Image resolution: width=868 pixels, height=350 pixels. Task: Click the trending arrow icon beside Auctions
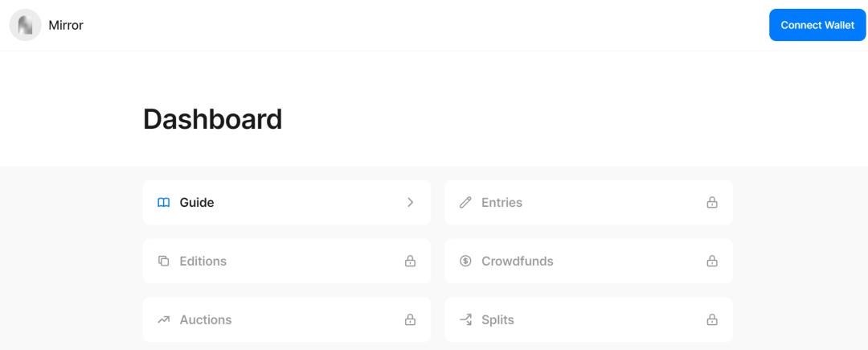[163, 320]
